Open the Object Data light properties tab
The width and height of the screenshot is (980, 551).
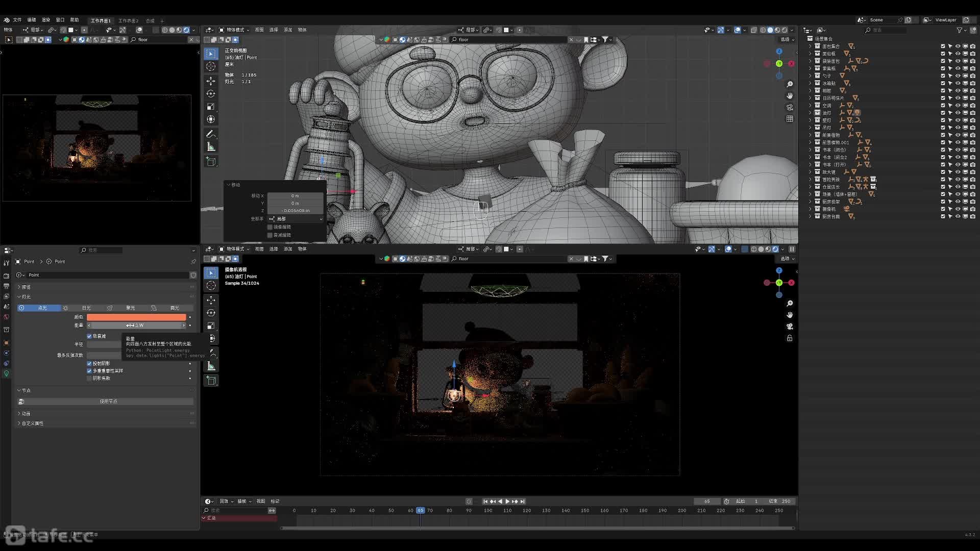click(6, 373)
